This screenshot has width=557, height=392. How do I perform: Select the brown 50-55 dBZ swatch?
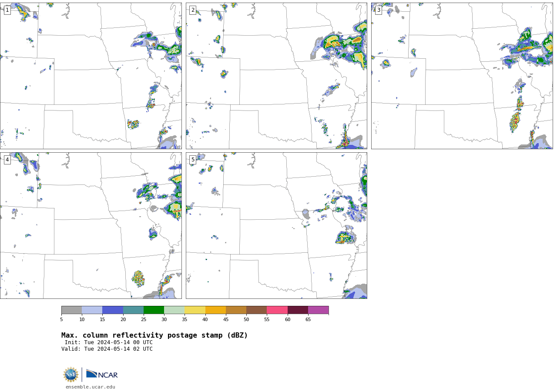click(257, 310)
